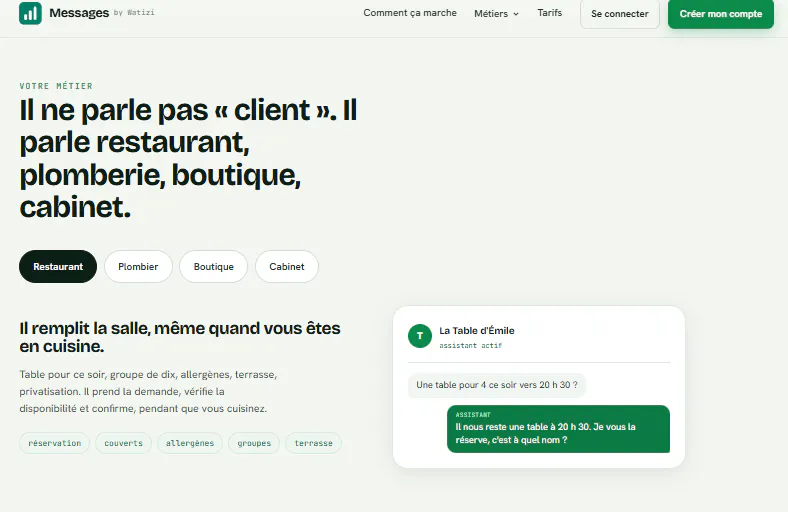Switch to the Boutique tab
The image size is (788, 512).
click(x=214, y=266)
